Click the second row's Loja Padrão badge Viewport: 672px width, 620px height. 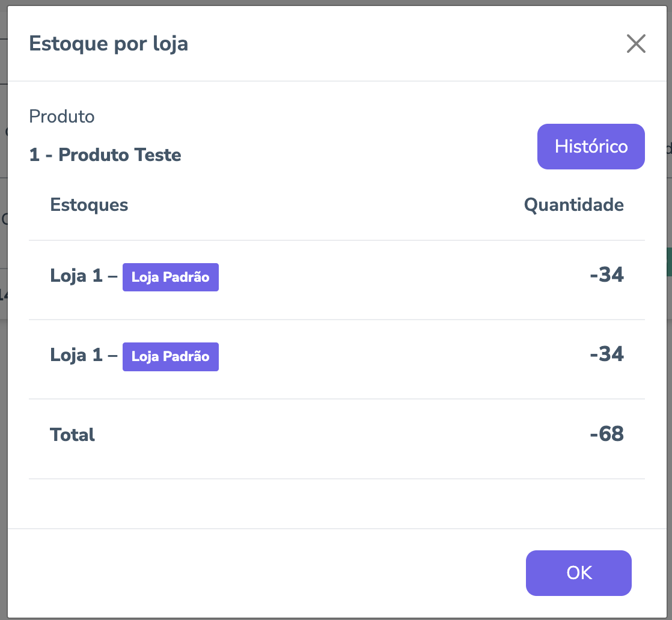[171, 356]
